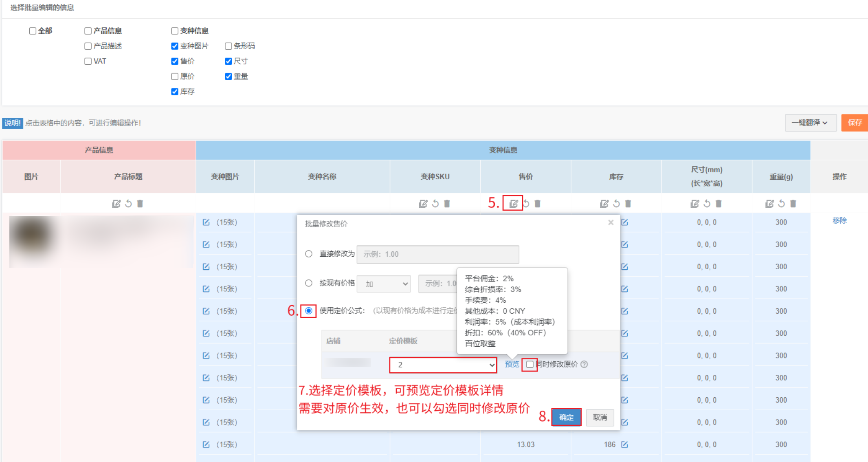Click the help question icon beside 同时修改原价
The height and width of the screenshot is (462, 868).
pyautogui.click(x=585, y=364)
